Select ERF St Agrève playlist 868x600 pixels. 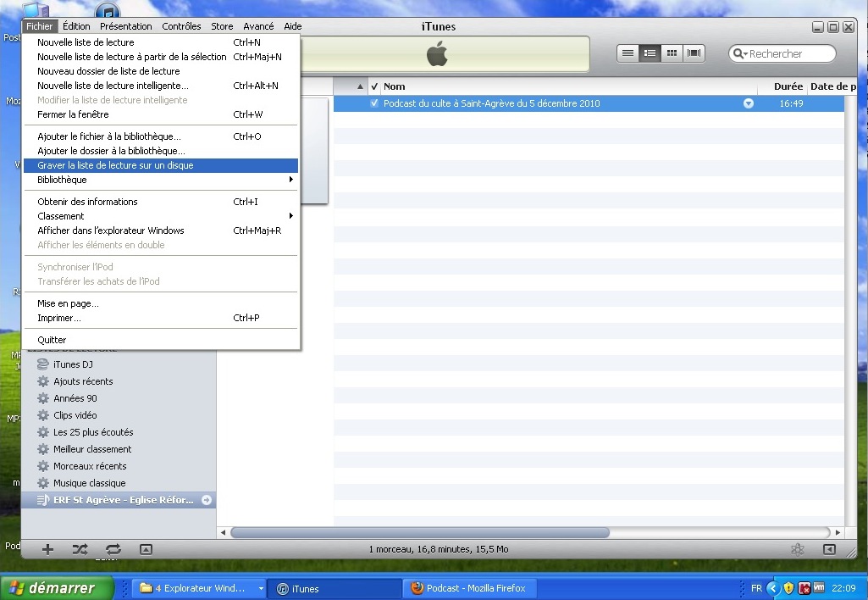pyautogui.click(x=119, y=500)
